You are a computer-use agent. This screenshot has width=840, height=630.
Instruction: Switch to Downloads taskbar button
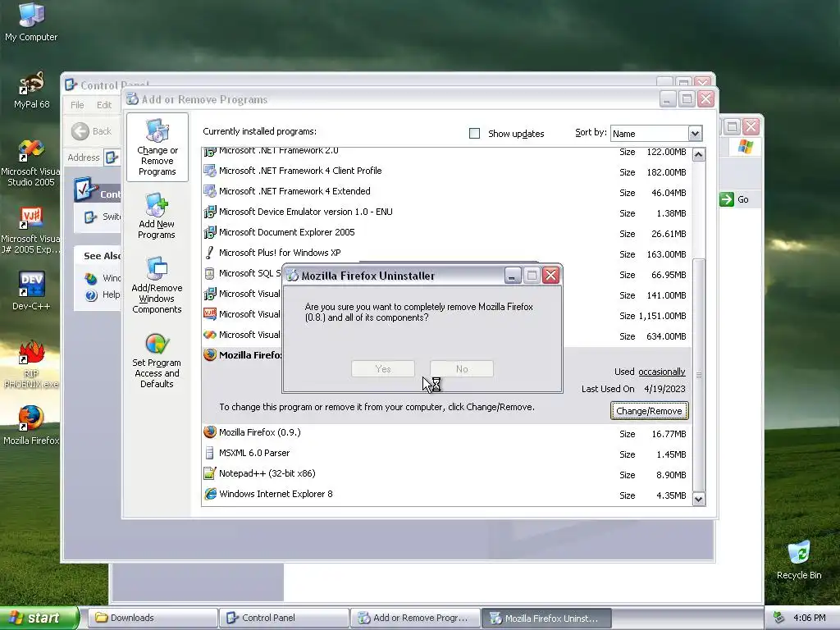[153, 618]
